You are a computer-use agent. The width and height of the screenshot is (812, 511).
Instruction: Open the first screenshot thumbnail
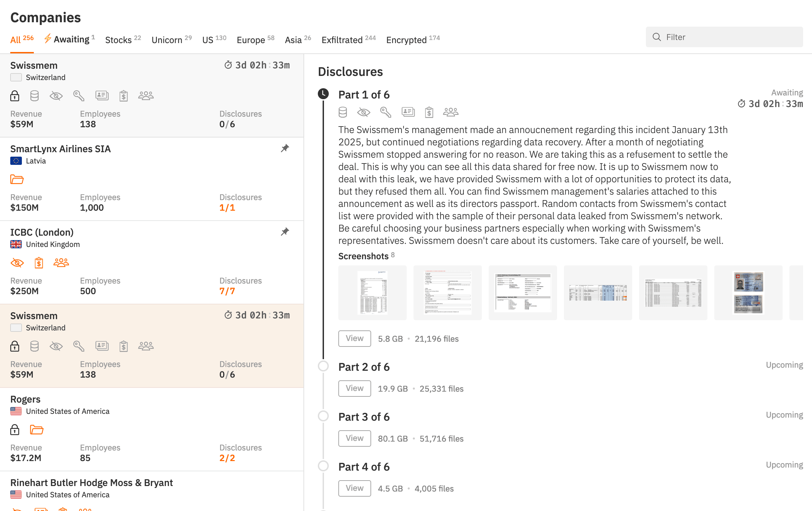coord(373,293)
